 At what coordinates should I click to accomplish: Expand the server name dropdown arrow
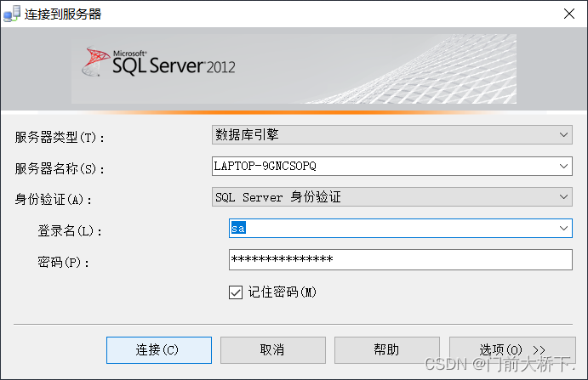point(563,166)
